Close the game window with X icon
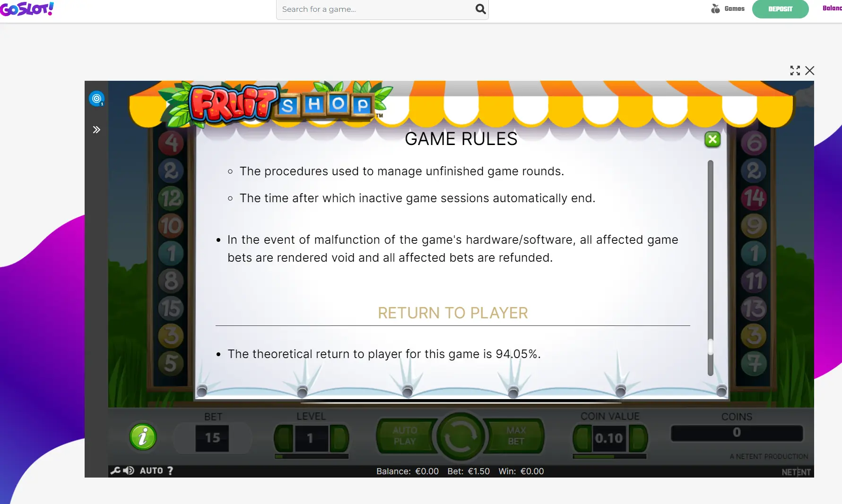This screenshot has width=842, height=504. pos(810,70)
